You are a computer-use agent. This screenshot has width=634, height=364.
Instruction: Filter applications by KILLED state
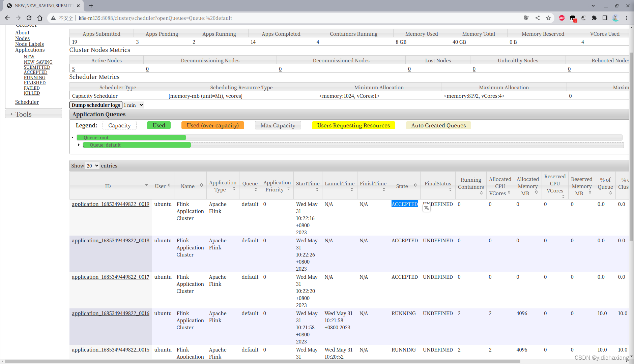tap(32, 93)
